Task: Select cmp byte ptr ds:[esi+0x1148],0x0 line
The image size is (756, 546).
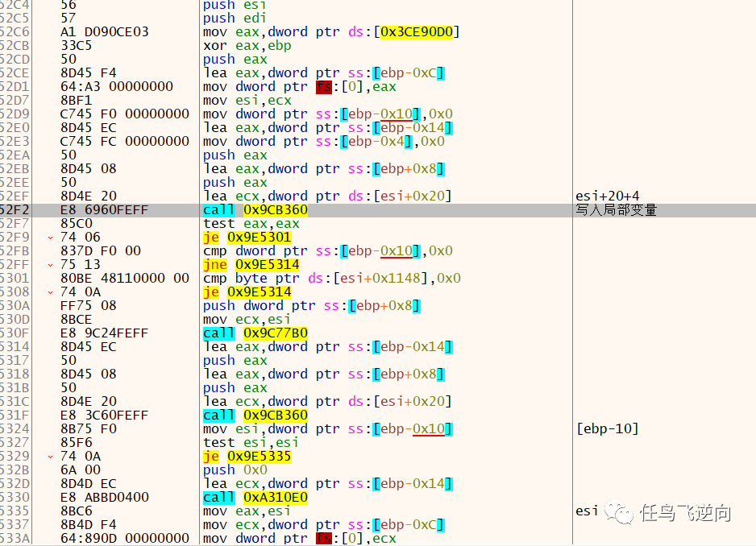Action: pos(332,279)
